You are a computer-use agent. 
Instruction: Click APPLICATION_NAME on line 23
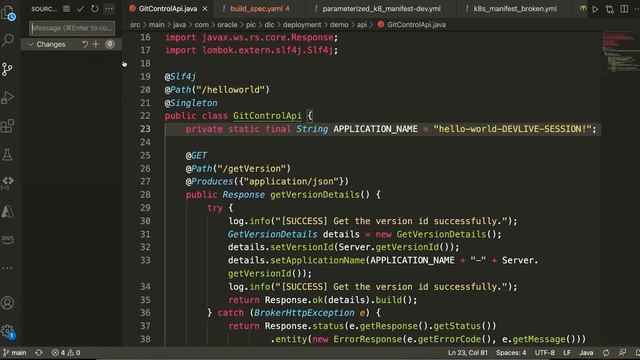pyautogui.click(x=376, y=129)
